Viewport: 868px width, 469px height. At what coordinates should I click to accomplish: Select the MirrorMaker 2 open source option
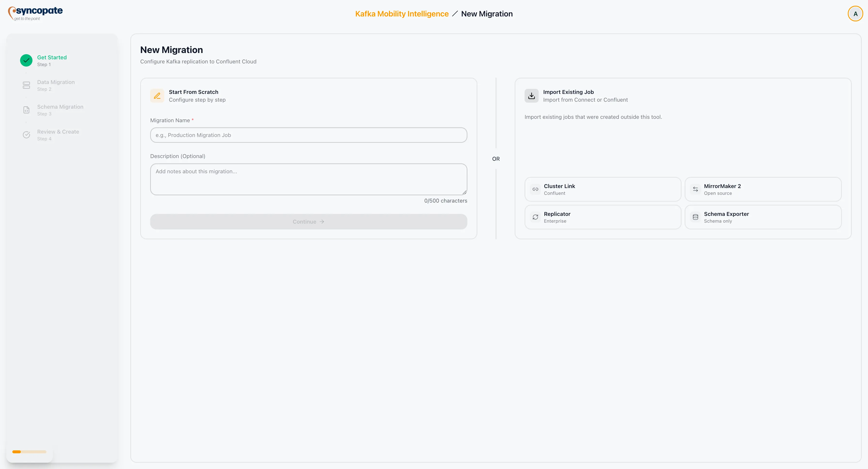pos(763,189)
